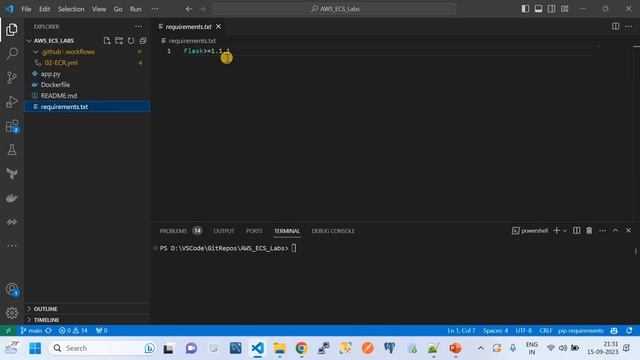640x360 pixels.
Task: Collapse all folders in Explorer
Action: click(143, 40)
